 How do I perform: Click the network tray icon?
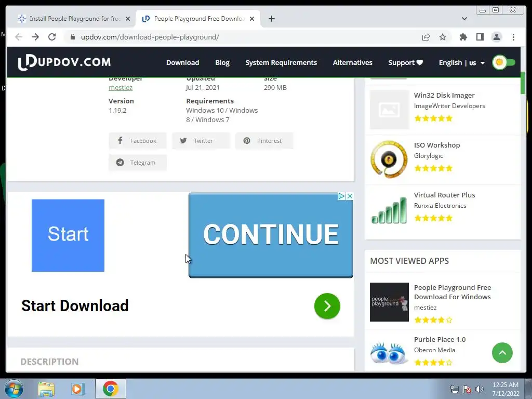454,389
